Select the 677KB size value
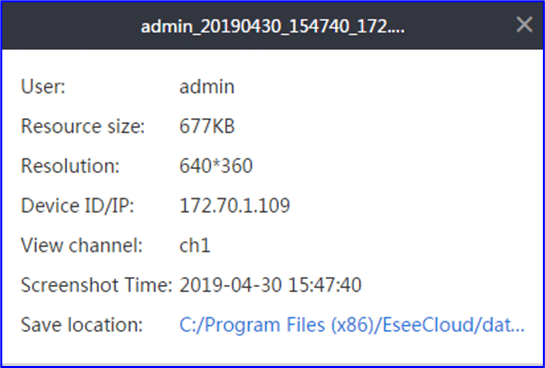 pyautogui.click(x=207, y=126)
